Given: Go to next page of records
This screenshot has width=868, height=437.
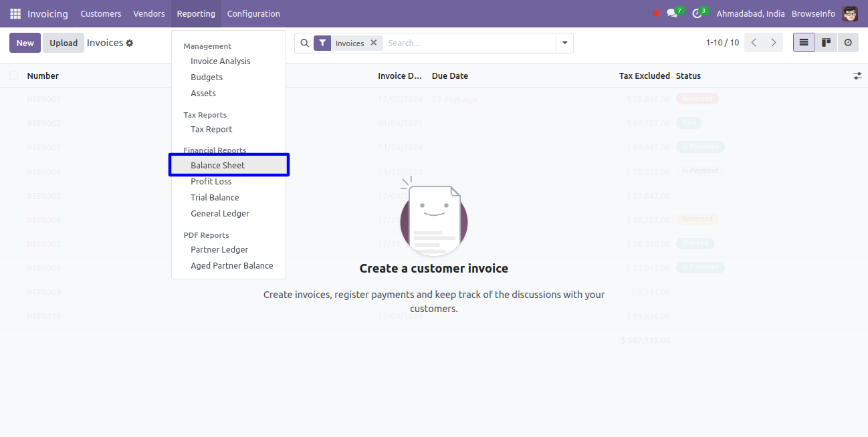Looking at the screenshot, I should 774,43.
